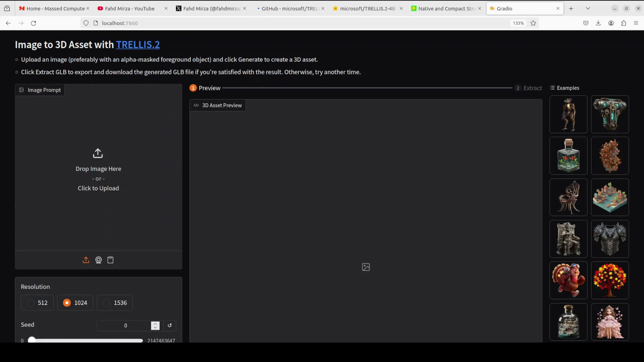Click the randomize seed refresh icon
Image resolution: width=644 pixels, height=362 pixels.
170,325
